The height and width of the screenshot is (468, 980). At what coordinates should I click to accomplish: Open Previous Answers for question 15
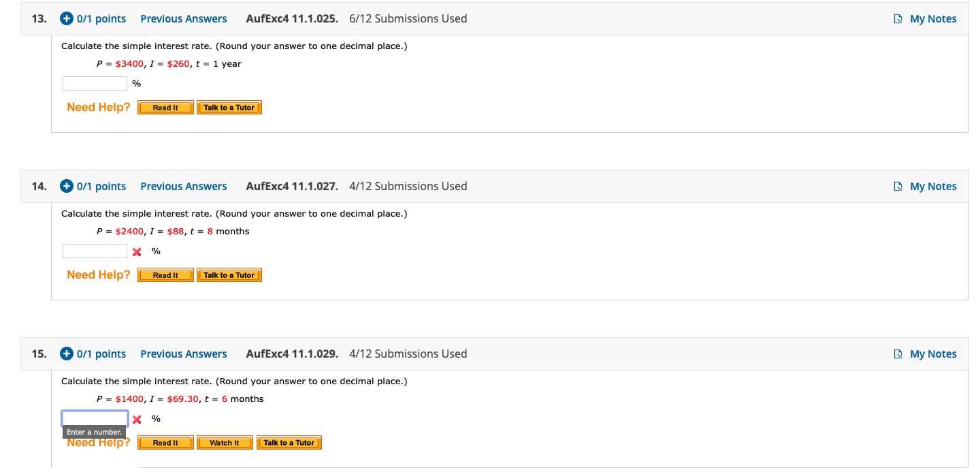[183, 354]
